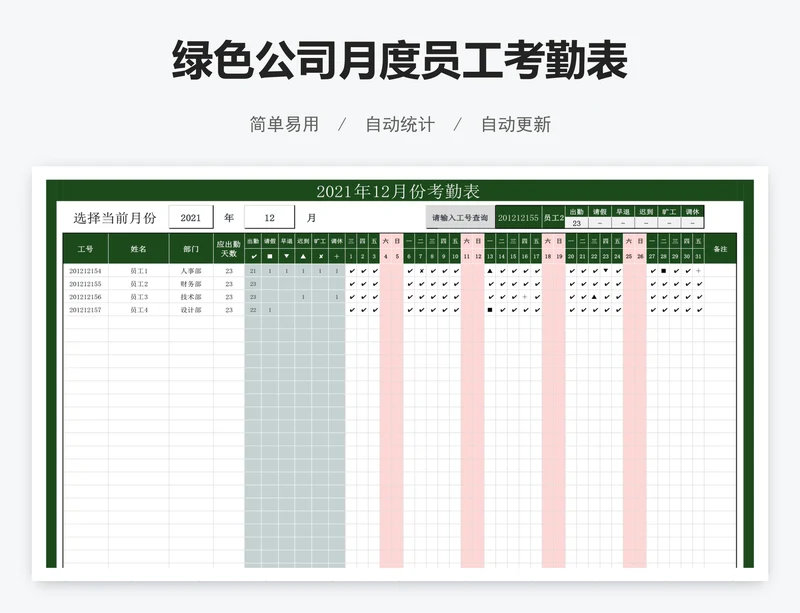Toggle 员工1's attendance checkmark for day 1
Image resolution: width=800 pixels, height=613 pixels.
pos(351,271)
